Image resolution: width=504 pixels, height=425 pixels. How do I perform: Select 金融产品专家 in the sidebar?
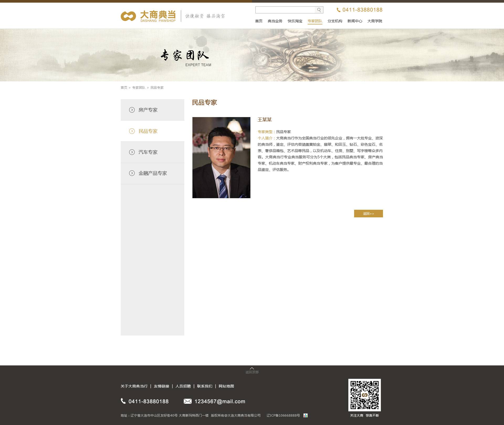coord(153,174)
